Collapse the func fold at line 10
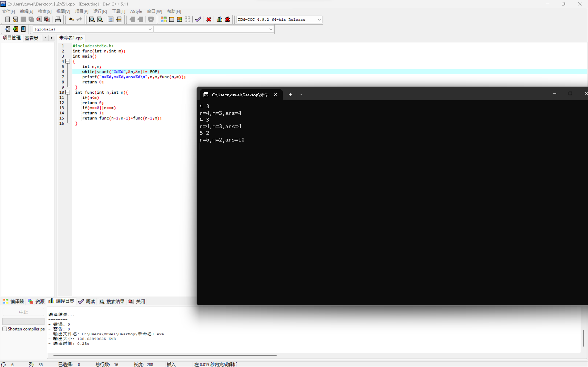The image size is (588, 367). click(x=68, y=92)
